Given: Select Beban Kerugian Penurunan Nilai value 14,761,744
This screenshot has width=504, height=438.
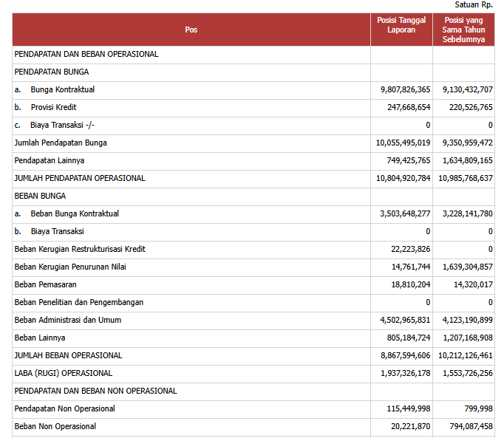Looking at the screenshot, I should point(411,267).
